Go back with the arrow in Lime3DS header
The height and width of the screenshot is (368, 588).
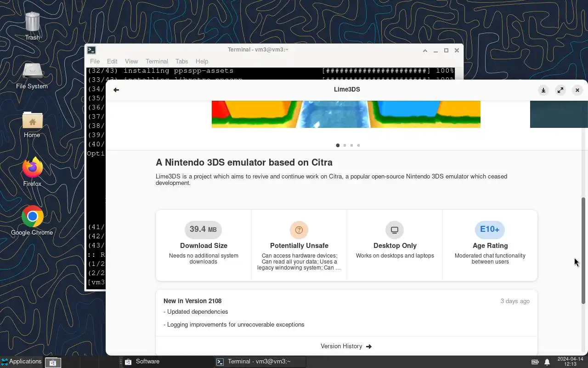tap(116, 90)
